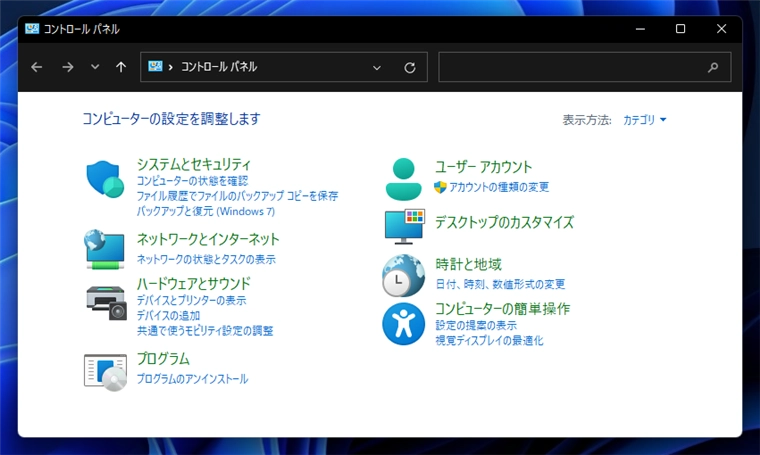Click the search magnifier icon
760x455 pixels.
712,67
